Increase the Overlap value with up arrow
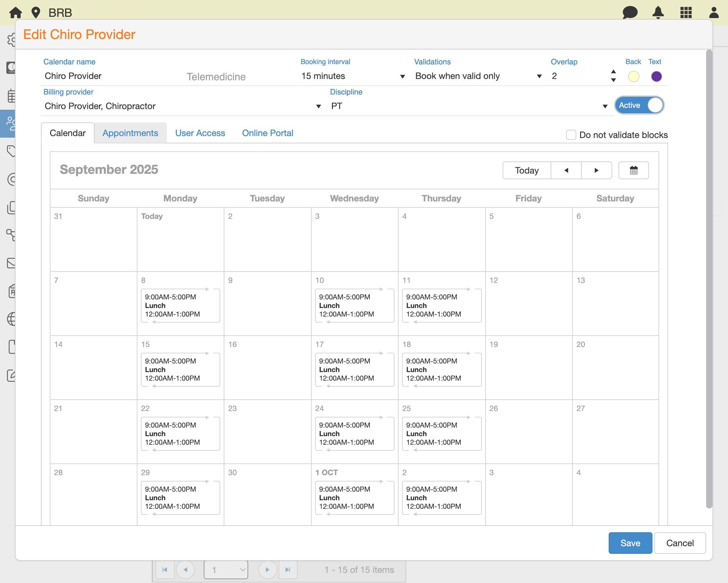Image resolution: width=728 pixels, height=583 pixels. [613, 72]
